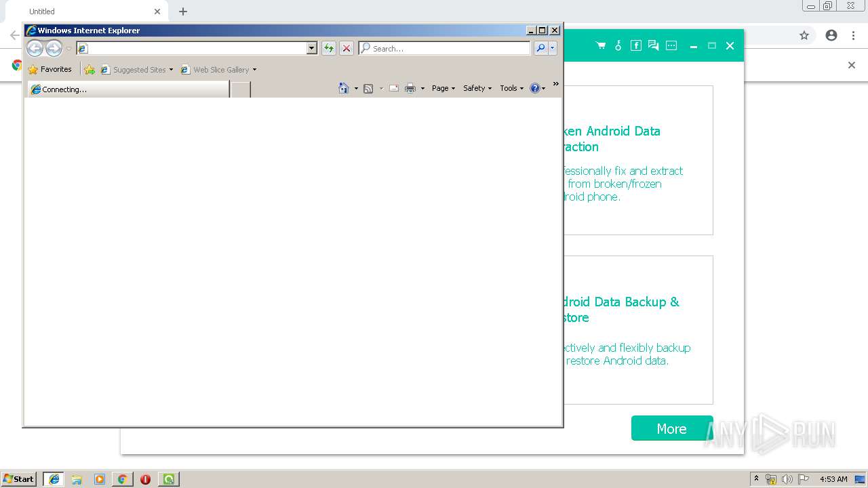This screenshot has width=868, height=488.
Task: Close the Untitled Chrome tab
Action: coord(157,12)
